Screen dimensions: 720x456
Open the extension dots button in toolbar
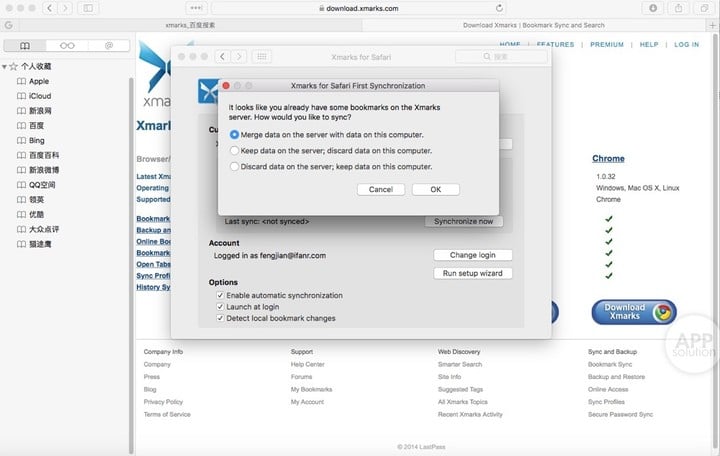[x=197, y=8]
